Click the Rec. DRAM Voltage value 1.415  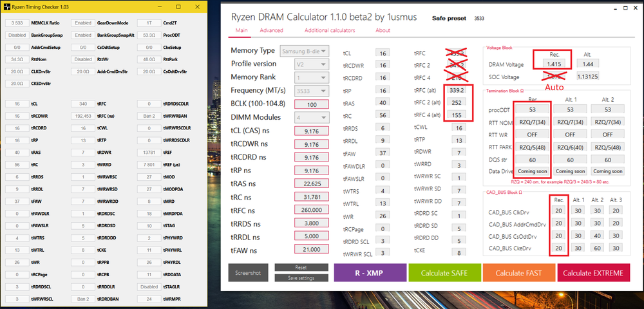point(554,64)
